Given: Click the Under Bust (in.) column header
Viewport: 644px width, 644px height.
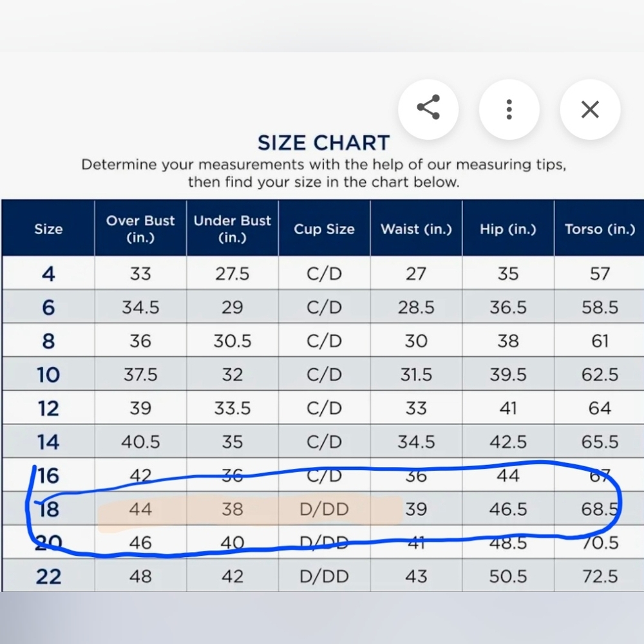Looking at the screenshot, I should 232,228.
